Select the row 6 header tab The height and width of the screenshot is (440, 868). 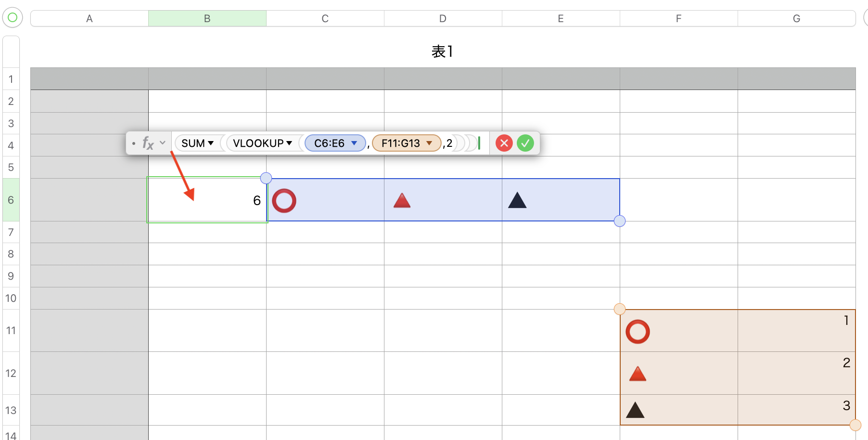tap(11, 200)
